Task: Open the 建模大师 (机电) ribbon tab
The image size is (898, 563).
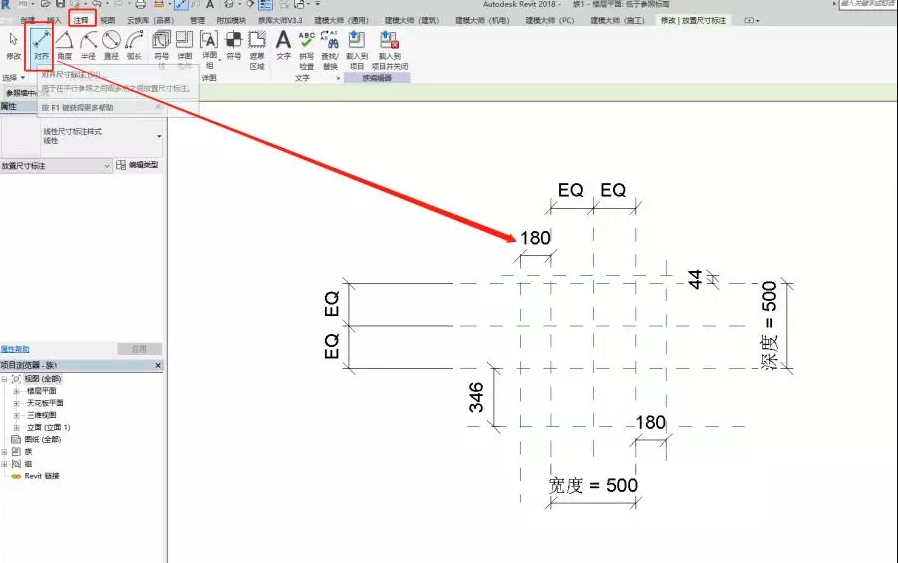Action: click(x=482, y=20)
